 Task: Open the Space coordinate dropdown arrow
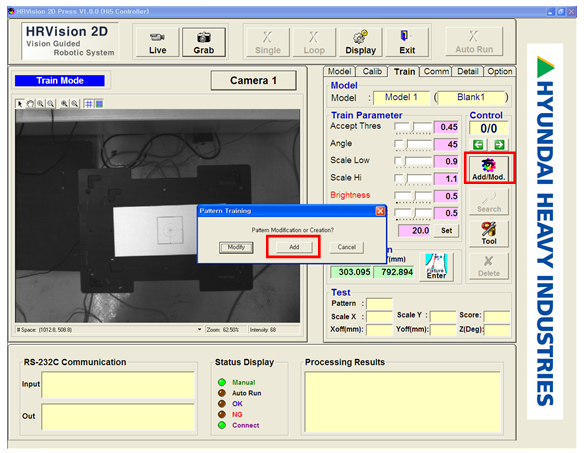(x=199, y=329)
